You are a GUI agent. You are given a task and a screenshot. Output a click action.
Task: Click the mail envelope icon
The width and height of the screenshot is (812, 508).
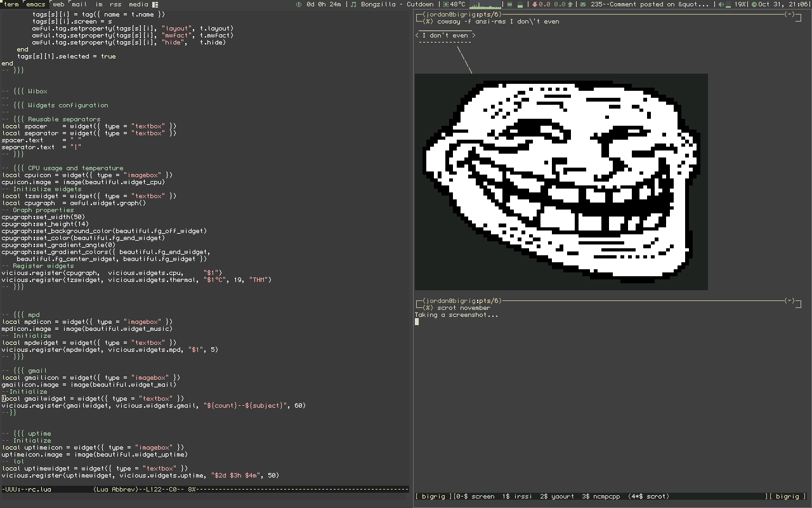click(584, 4)
